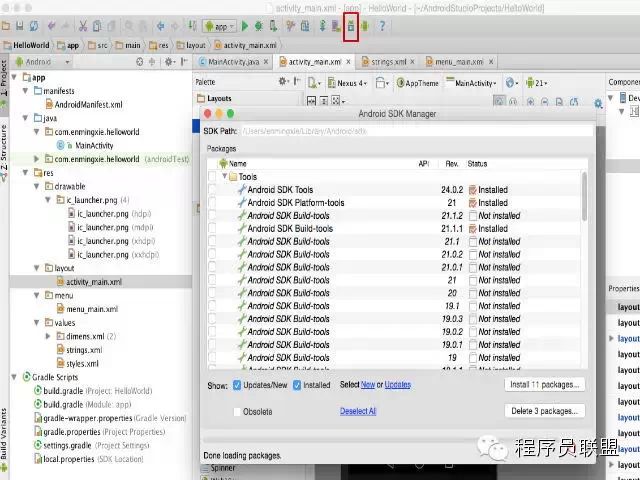Viewport: 640px width, 480px height.
Task: Switch to the menu_main.xml tab
Action: (x=460, y=62)
